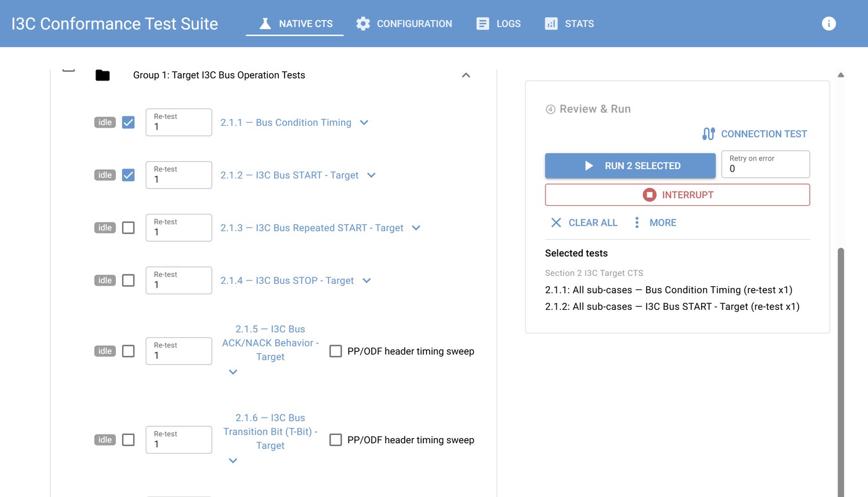This screenshot has height=497, width=868.
Task: Click the step 4 circled number icon
Action: pos(550,109)
